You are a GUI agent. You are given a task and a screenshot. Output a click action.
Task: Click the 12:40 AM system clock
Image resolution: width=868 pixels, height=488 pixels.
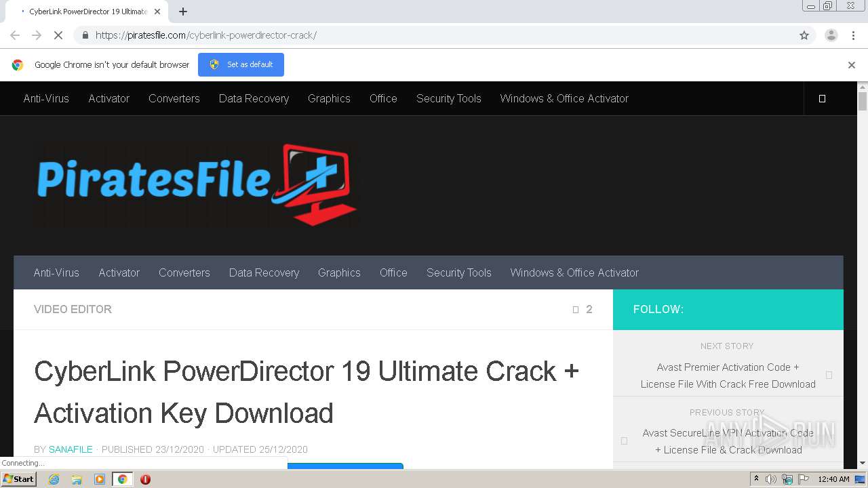(833, 479)
